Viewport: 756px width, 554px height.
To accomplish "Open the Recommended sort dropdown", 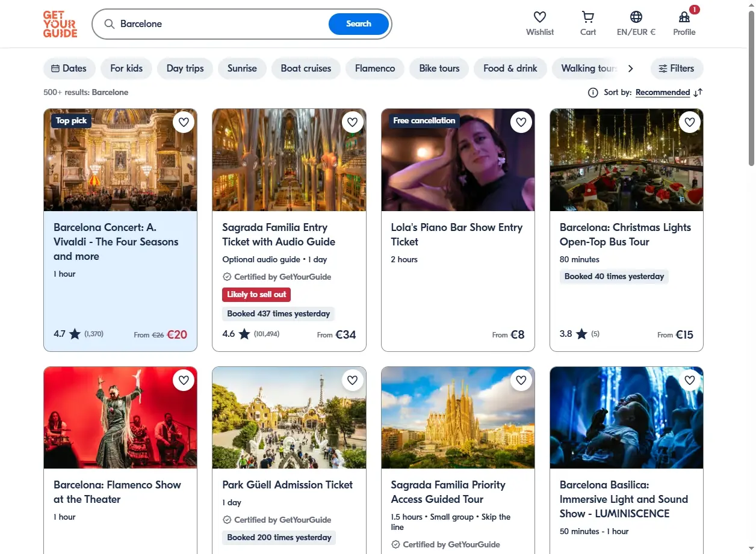I will 663,93.
